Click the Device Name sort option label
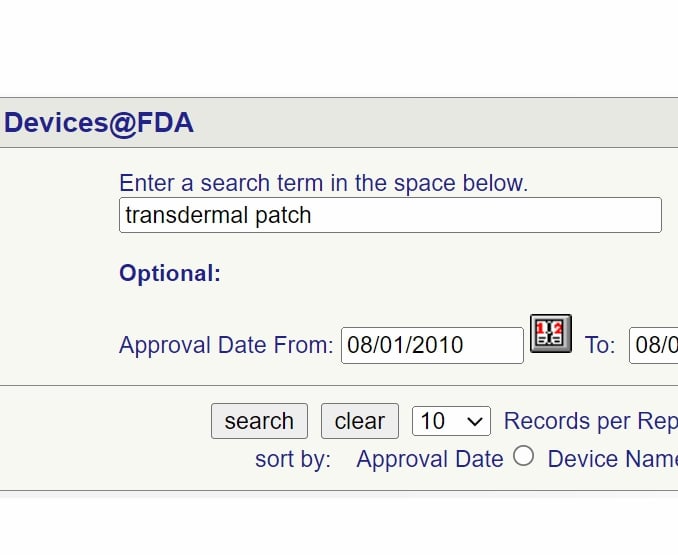This screenshot has height=555, width=678. click(612, 459)
